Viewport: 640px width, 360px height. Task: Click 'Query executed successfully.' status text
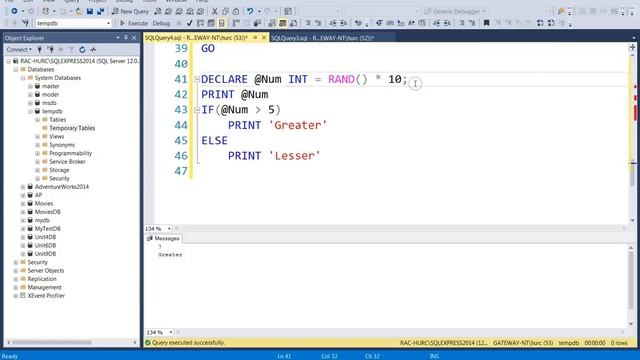pyautogui.click(x=189, y=343)
